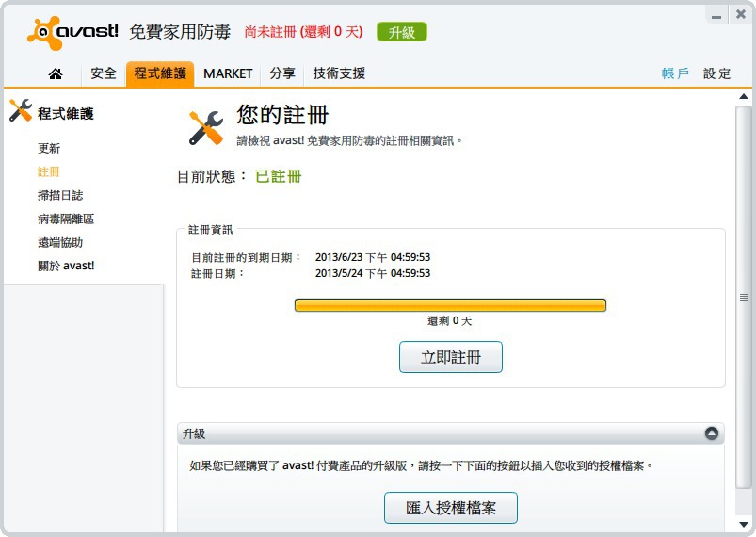The image size is (756, 537).
Task: Click expiry date 2013/6/23 下午 04:59:53
Action: (x=373, y=257)
